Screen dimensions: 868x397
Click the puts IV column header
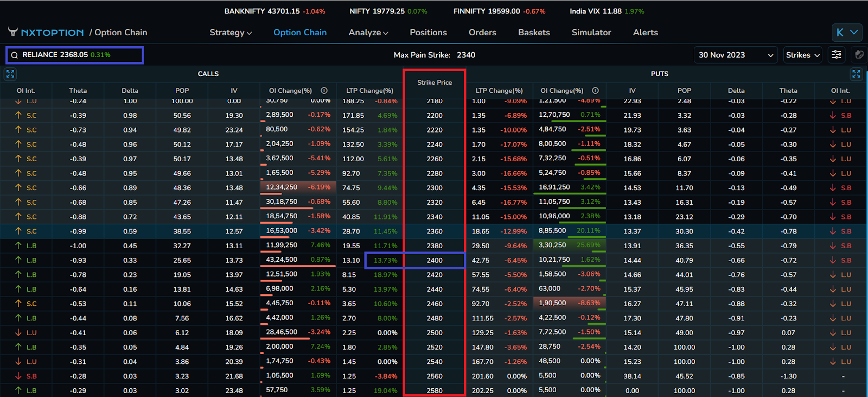point(632,91)
